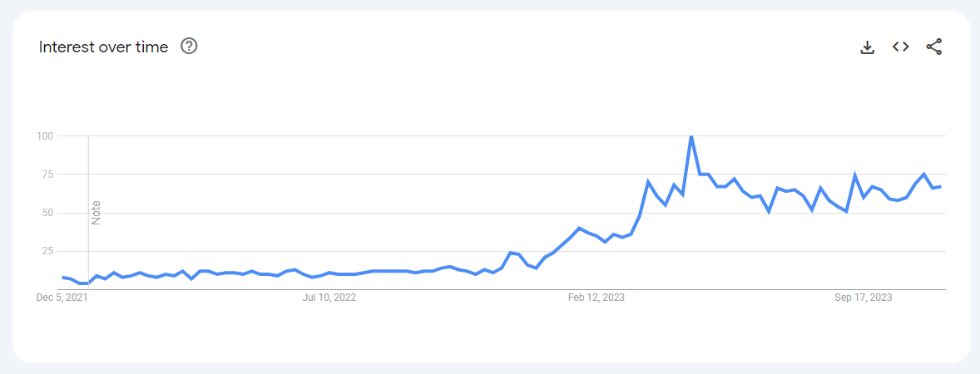Click the trend line's highest peak at 100

click(690, 136)
